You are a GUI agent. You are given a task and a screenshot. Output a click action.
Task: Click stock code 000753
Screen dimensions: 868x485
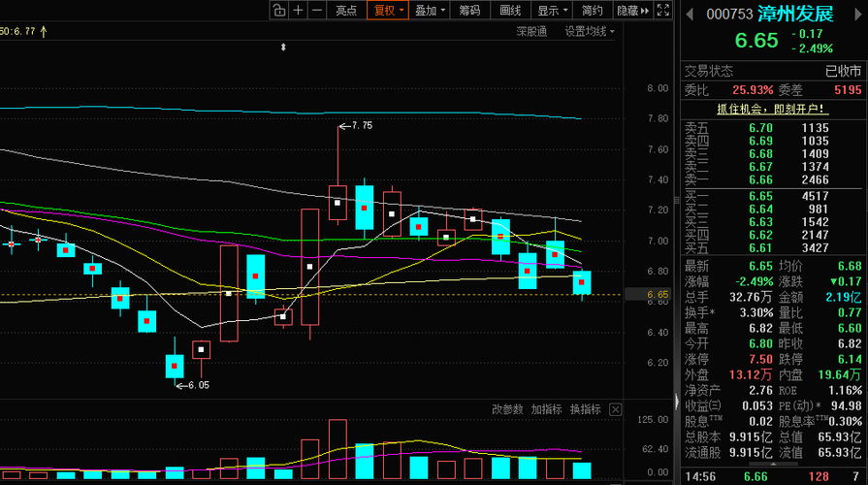point(729,15)
